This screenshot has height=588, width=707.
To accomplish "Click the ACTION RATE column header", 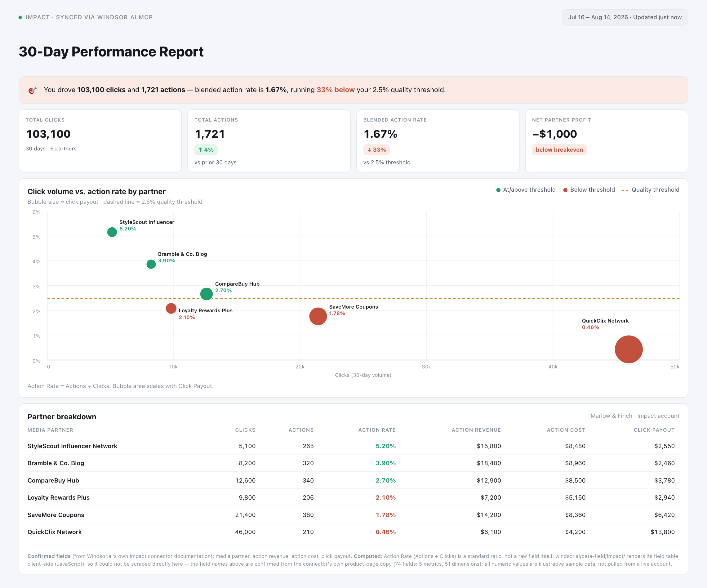I will (377, 430).
